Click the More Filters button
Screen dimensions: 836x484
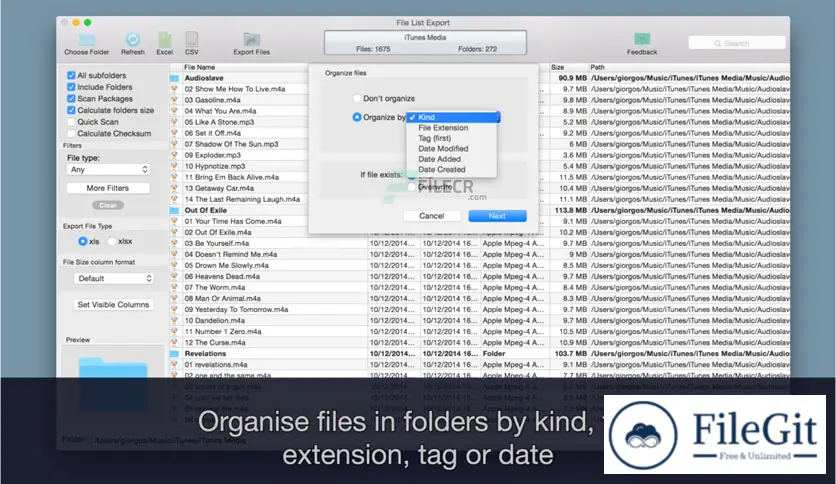coord(108,188)
